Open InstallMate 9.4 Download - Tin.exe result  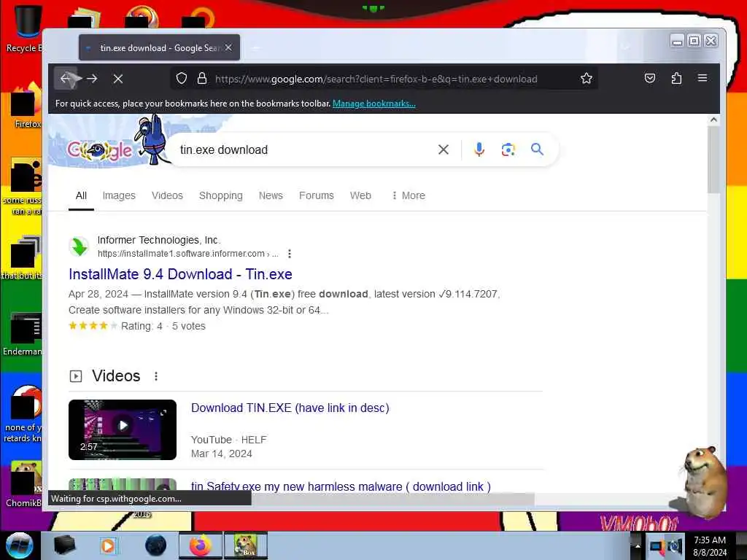click(180, 274)
